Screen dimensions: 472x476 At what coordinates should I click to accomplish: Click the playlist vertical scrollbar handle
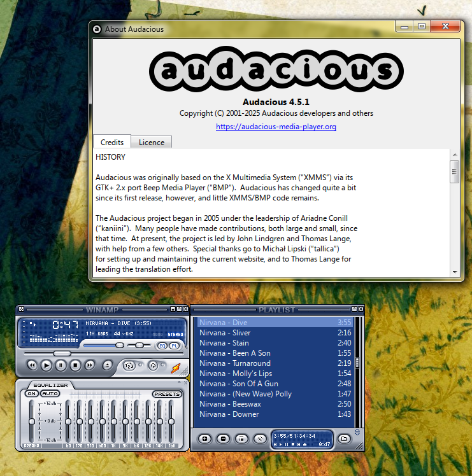[357, 363]
